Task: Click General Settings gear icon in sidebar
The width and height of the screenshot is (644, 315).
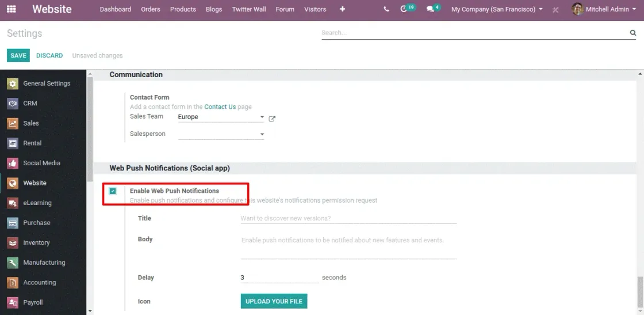Action: pos(13,84)
